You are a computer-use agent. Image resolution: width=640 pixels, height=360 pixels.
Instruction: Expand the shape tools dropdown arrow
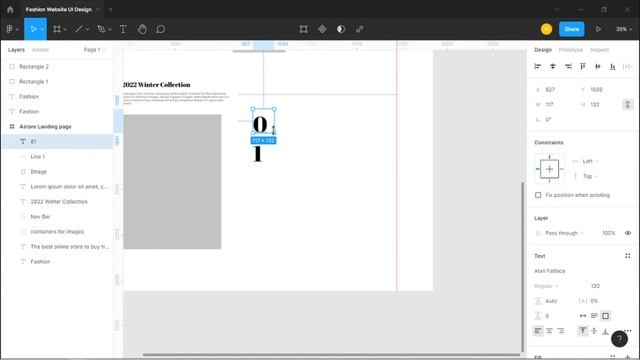click(x=87, y=29)
